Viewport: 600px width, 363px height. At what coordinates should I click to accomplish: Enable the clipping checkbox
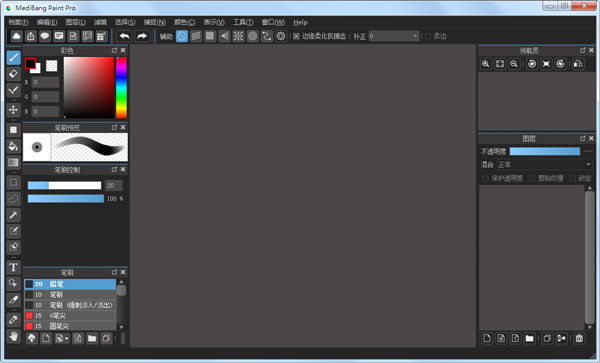[532, 178]
